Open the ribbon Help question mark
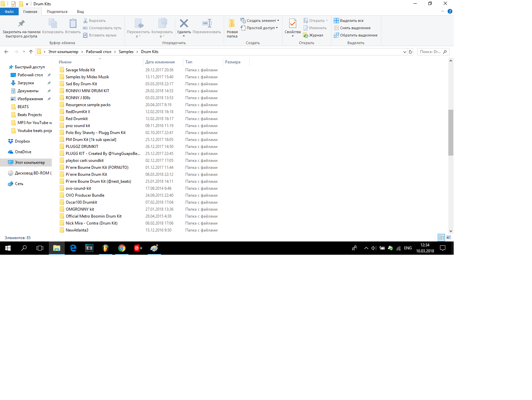Viewport: 532px width, 400px height. (x=450, y=11)
